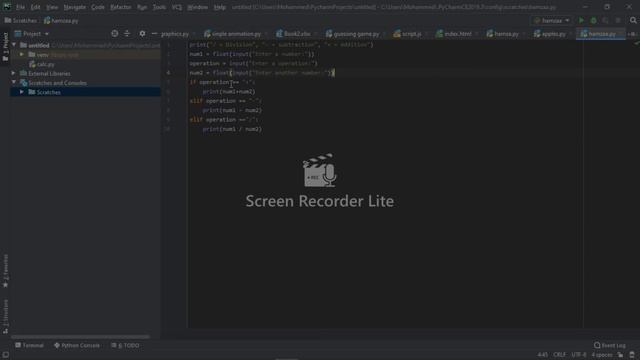Open the File menu
This screenshot has height=360, width=640.
pyautogui.click(x=20, y=7)
